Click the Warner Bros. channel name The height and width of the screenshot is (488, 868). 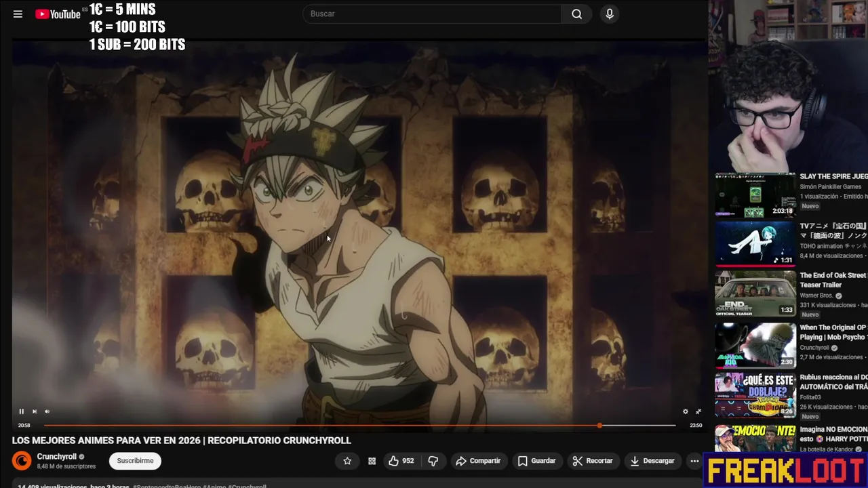817,296
